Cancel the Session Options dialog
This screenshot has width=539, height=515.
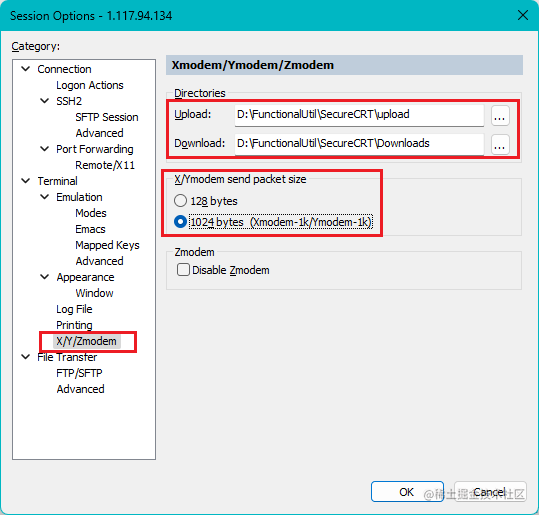point(490,492)
